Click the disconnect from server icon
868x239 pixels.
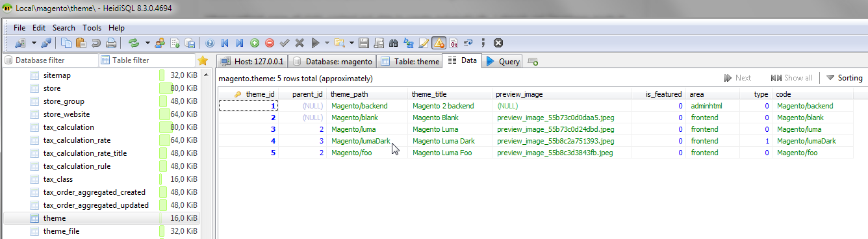[x=46, y=43]
